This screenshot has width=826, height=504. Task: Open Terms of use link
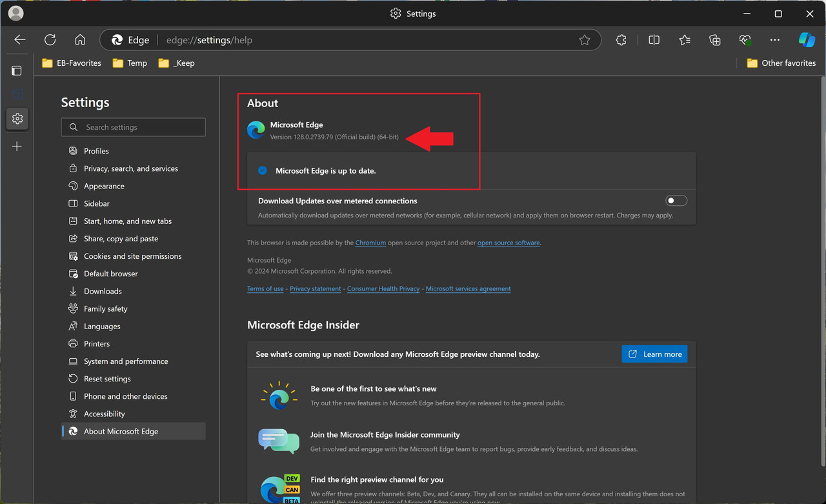click(265, 288)
